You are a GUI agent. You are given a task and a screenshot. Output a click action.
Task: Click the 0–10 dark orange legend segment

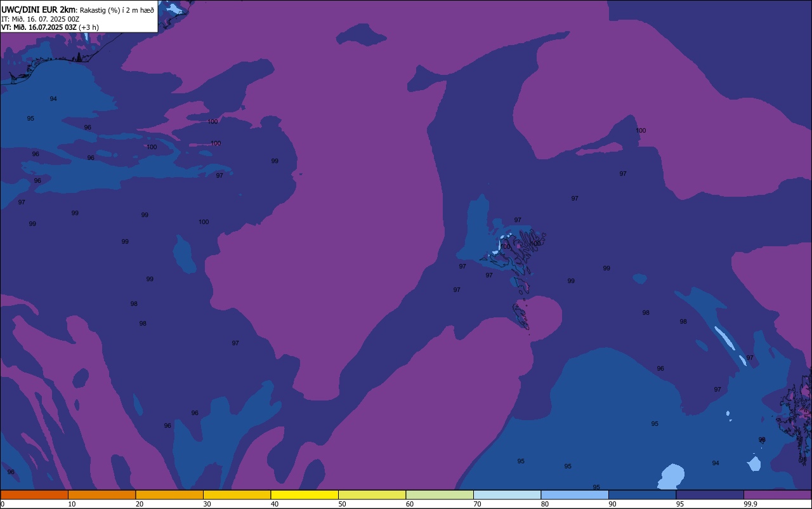pyautogui.click(x=34, y=494)
